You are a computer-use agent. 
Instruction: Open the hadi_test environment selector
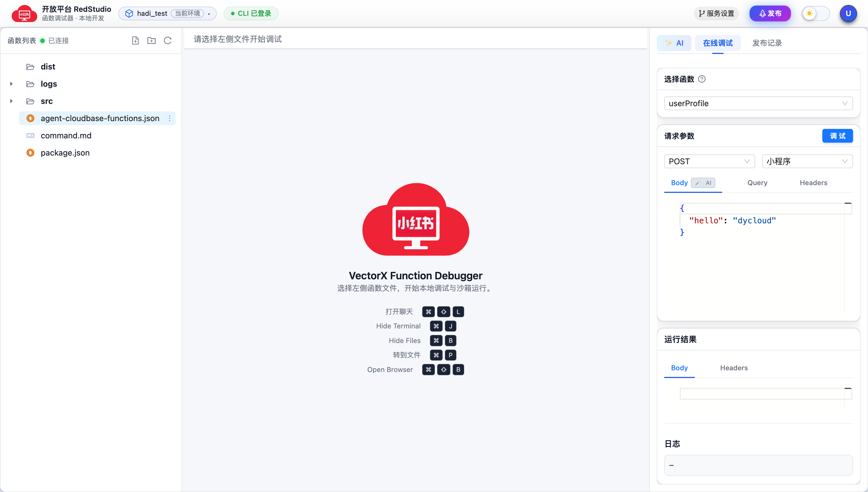167,13
